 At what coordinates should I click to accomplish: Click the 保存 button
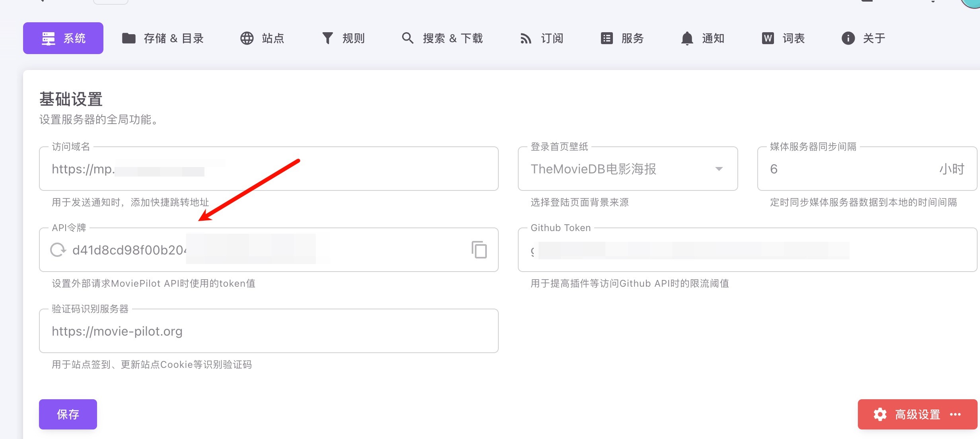pyautogui.click(x=68, y=414)
